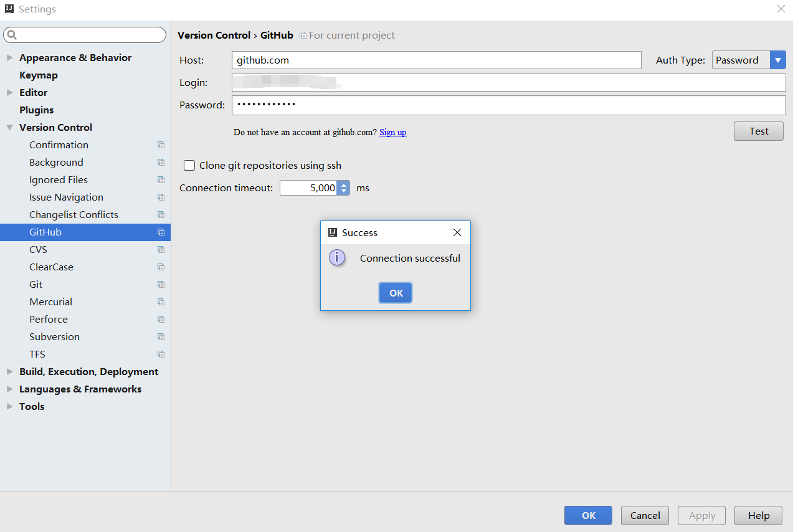
Task: Open the Auth Type dropdown
Action: [749, 60]
